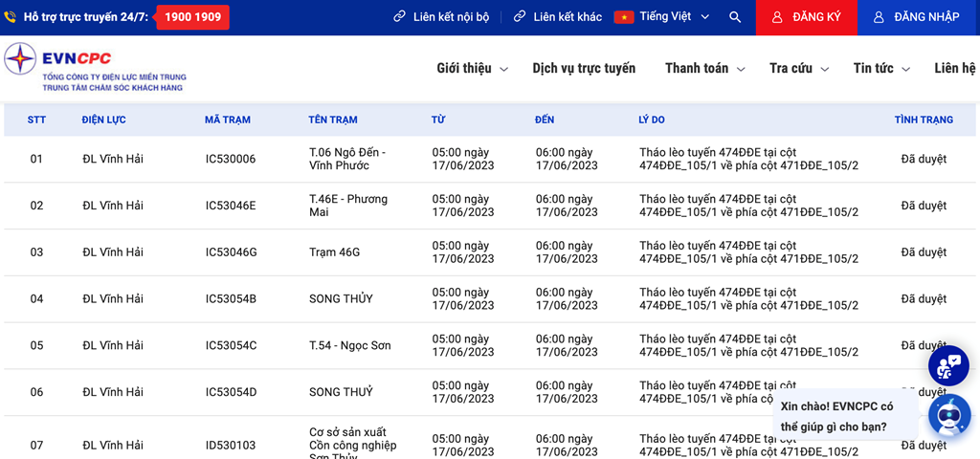Click the 1900 1909 hotline number
Image resolution: width=980 pixels, height=459 pixels.
[x=192, y=17]
